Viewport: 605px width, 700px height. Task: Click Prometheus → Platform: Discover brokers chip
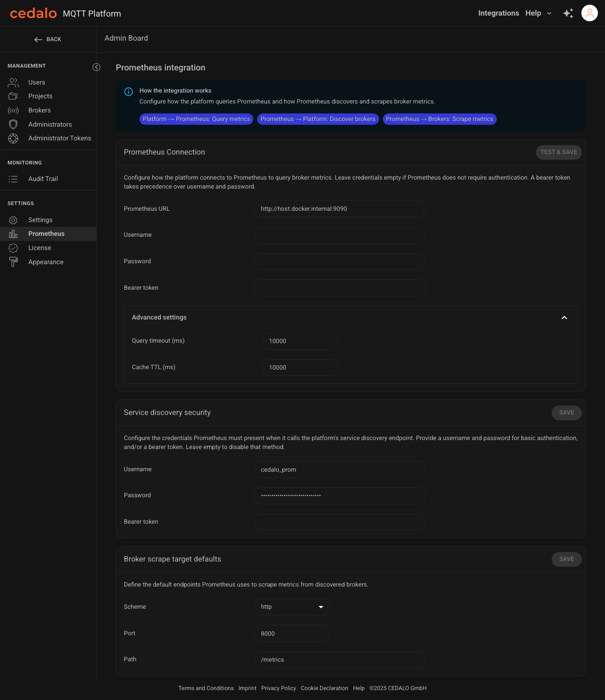[x=318, y=119]
